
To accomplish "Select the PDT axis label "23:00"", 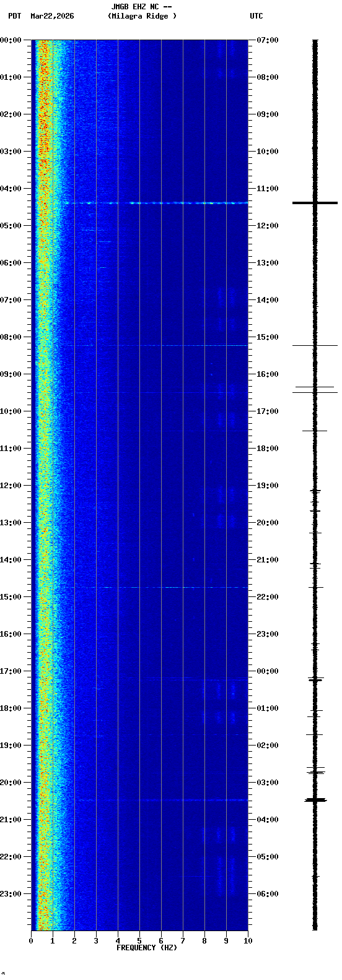I will click(x=11, y=894).
